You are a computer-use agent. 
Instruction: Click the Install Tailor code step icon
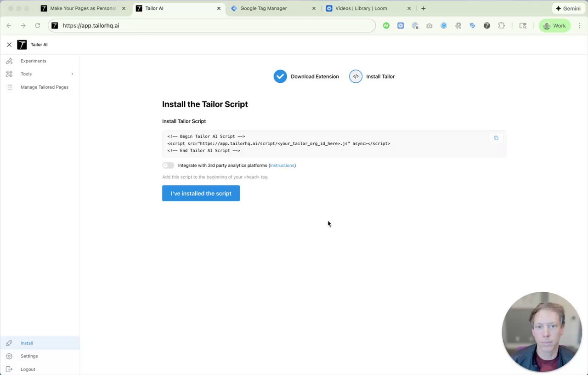tap(356, 76)
